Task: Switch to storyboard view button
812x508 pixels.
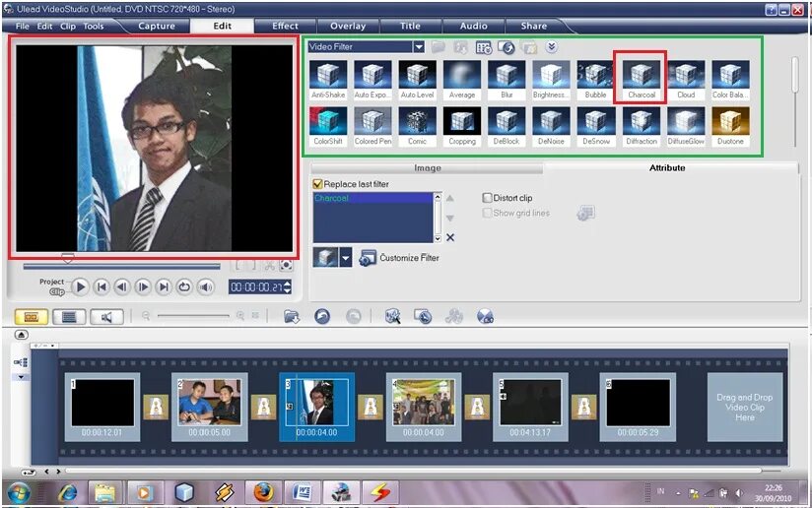Action: pyautogui.click(x=32, y=317)
